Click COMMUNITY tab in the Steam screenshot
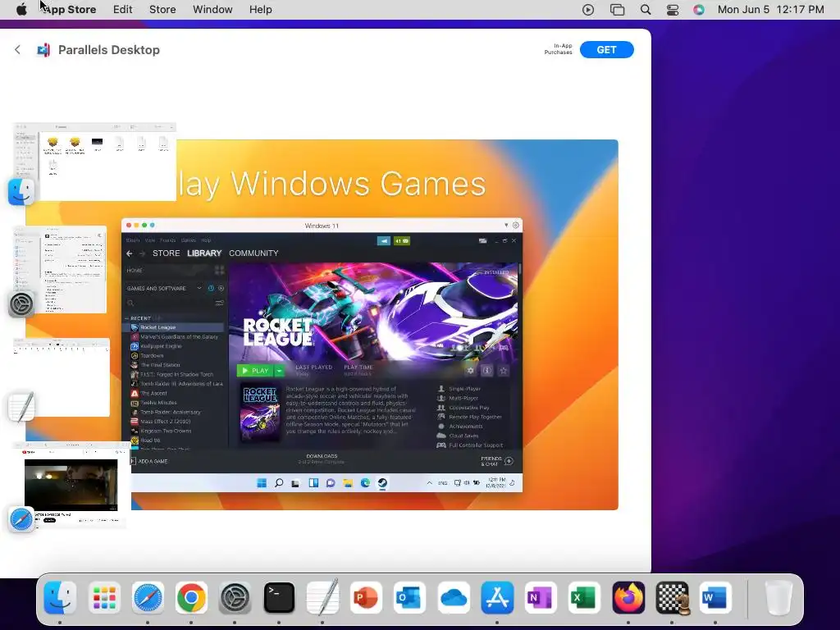Image resolution: width=840 pixels, height=630 pixels. point(253,253)
